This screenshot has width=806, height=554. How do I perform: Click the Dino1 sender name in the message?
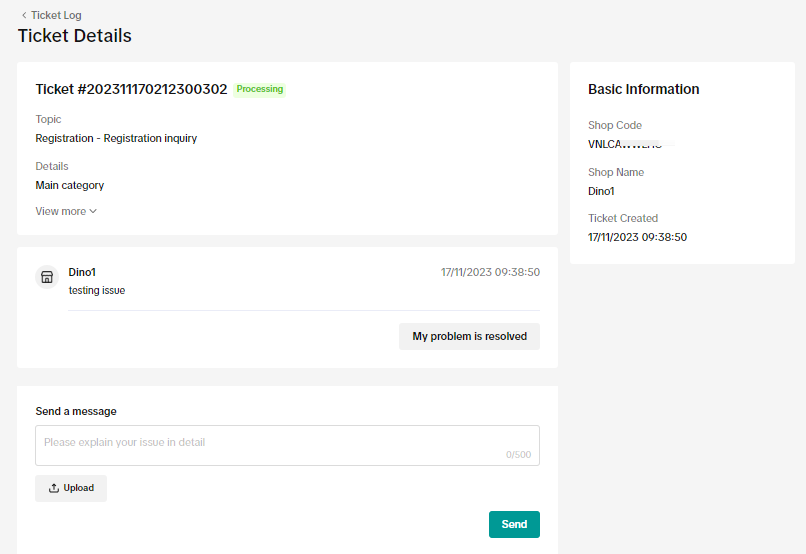coord(82,272)
